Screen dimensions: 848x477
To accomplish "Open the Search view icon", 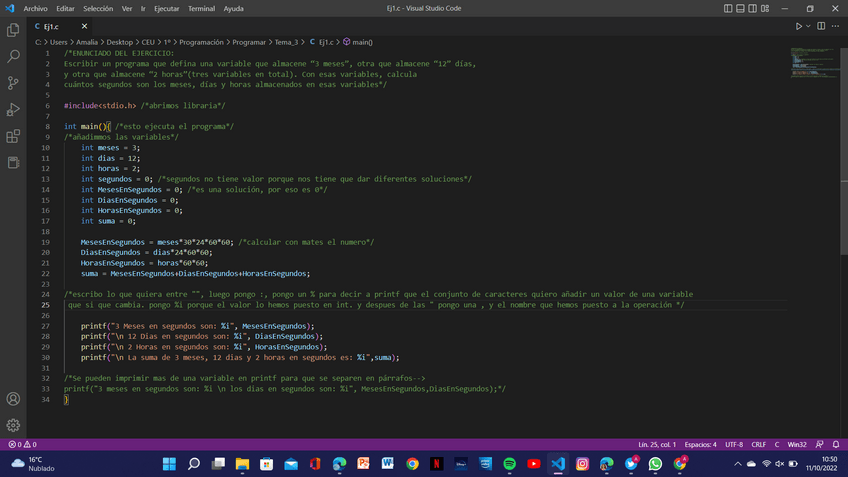I will tap(13, 57).
